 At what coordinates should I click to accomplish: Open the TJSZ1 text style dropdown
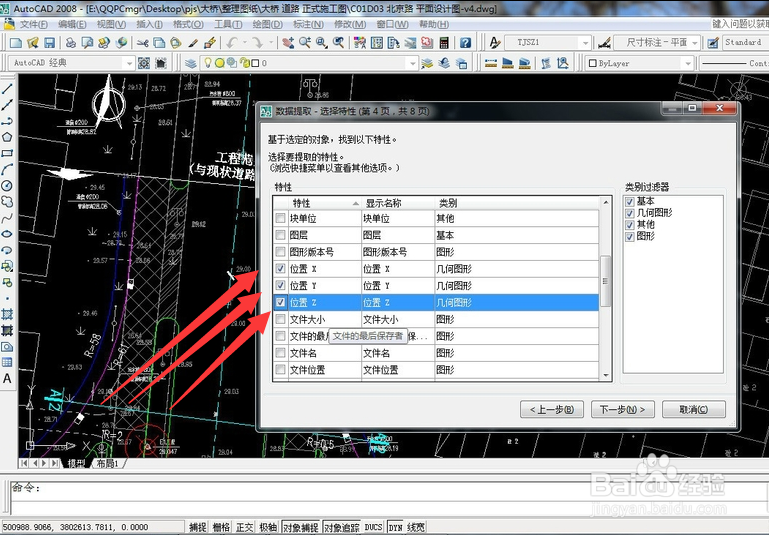tap(585, 43)
